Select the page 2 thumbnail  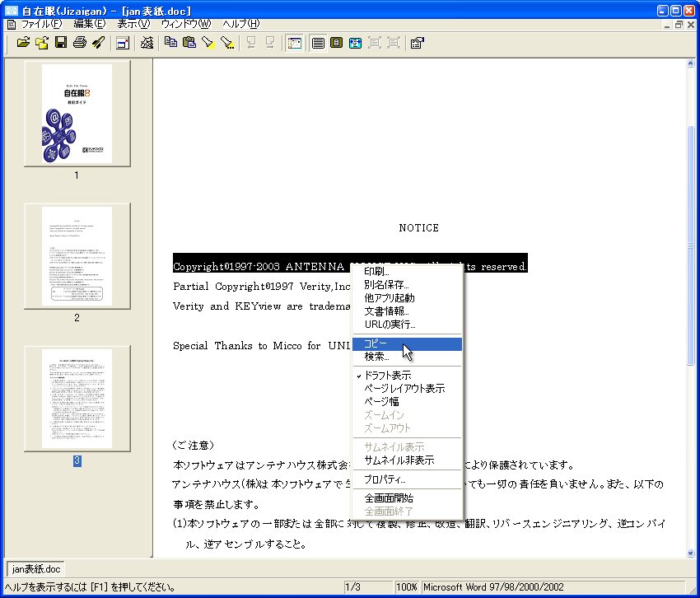[77, 256]
